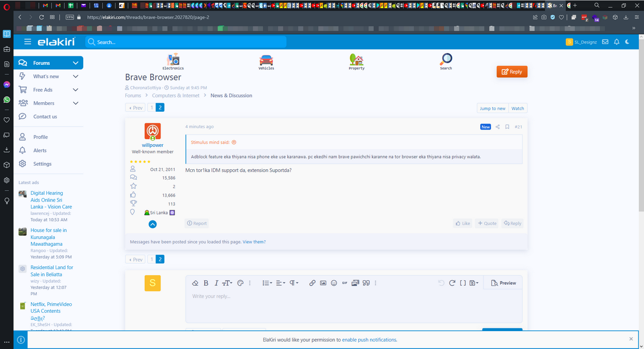This screenshot has width=644, height=349.
Task: Click the enable push notifications link
Action: tap(369, 340)
